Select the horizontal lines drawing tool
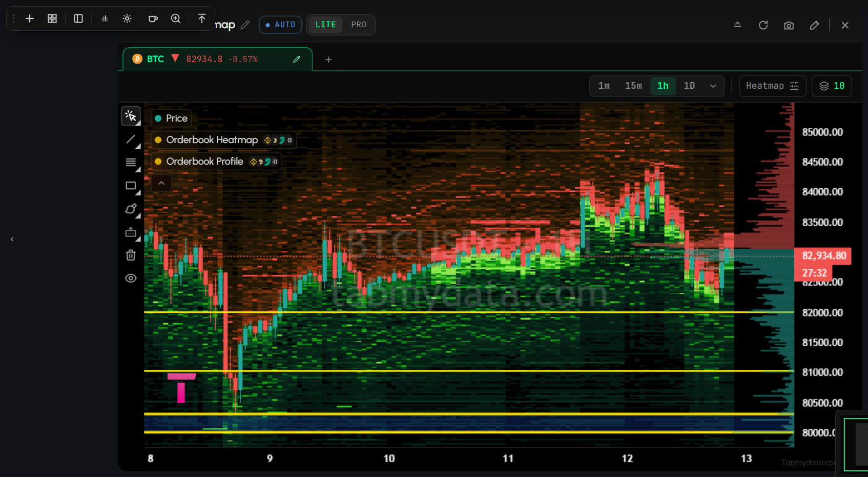 [x=131, y=163]
